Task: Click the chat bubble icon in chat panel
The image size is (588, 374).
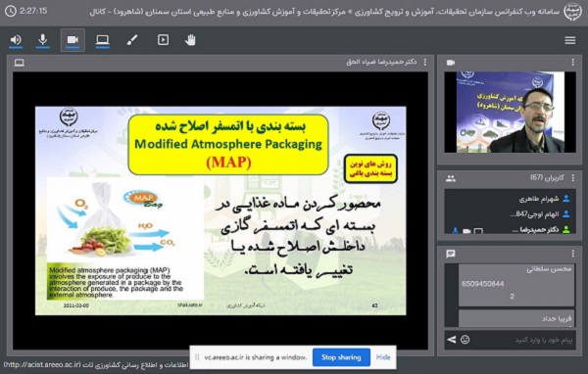Action: point(451,254)
